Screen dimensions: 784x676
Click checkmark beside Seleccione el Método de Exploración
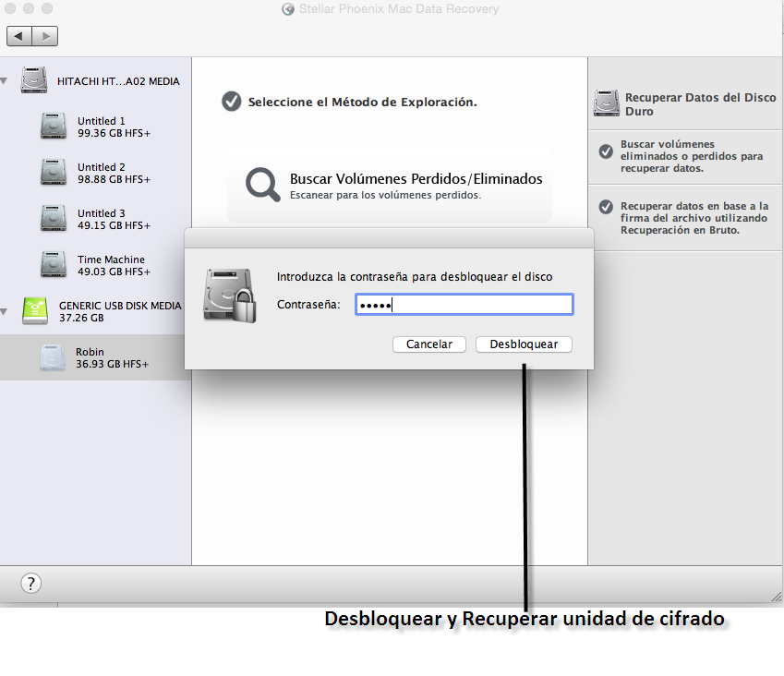232,102
